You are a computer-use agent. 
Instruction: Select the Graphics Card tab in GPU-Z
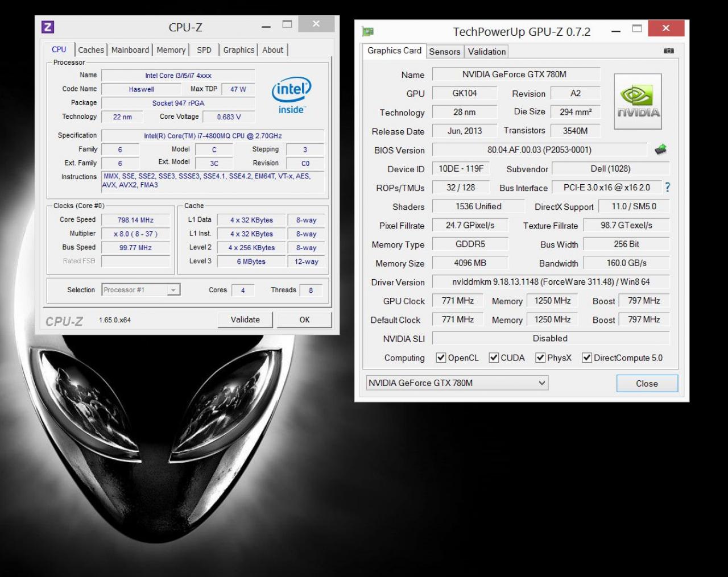coord(394,51)
